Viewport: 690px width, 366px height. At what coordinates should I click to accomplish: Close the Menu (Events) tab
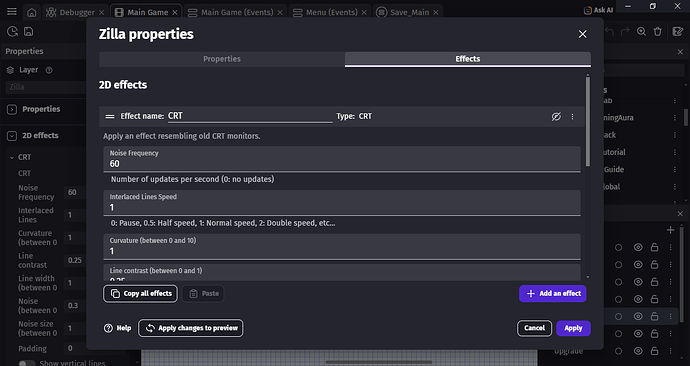(x=364, y=12)
